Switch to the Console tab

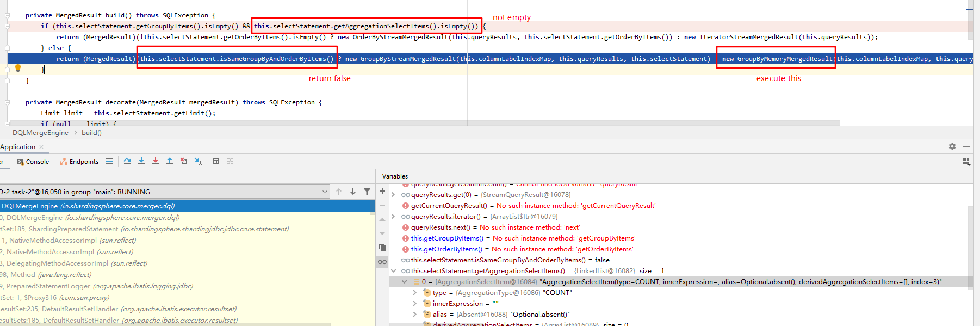[33, 162]
